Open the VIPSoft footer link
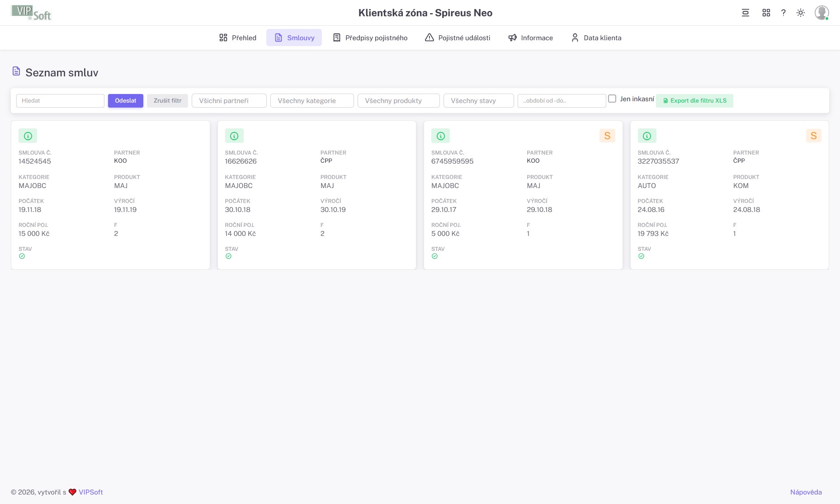Image resolution: width=840 pixels, height=504 pixels. [91, 492]
